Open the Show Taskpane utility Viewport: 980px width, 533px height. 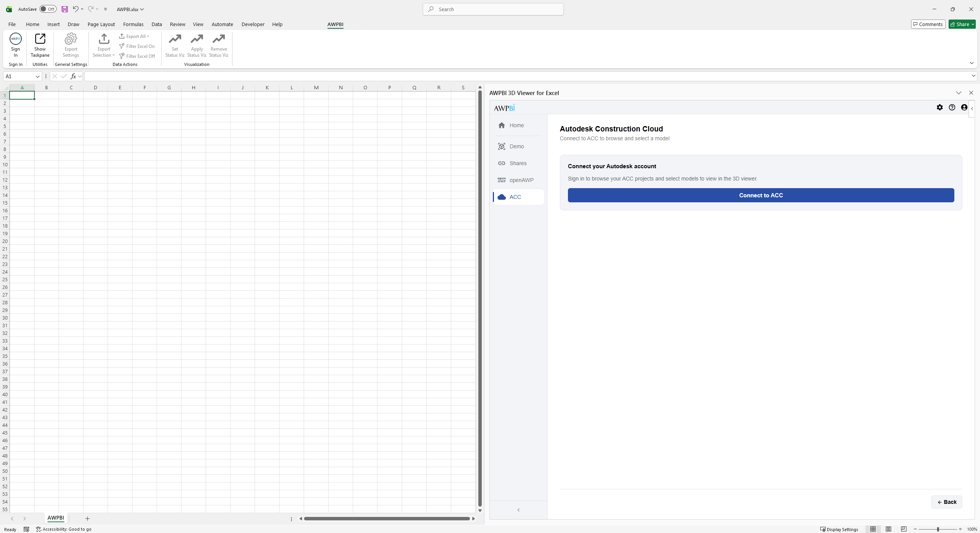[x=40, y=45]
